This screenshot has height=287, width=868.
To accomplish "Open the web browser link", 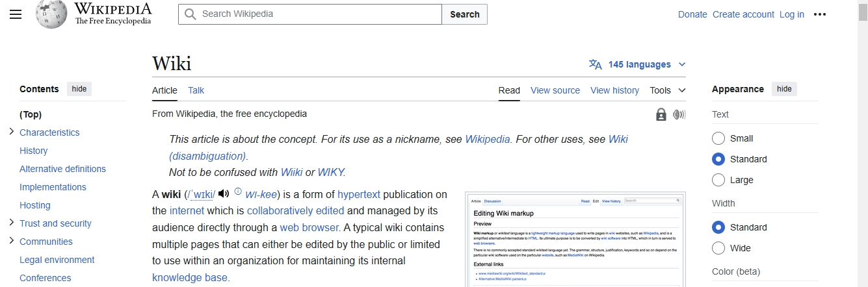I will point(310,227).
